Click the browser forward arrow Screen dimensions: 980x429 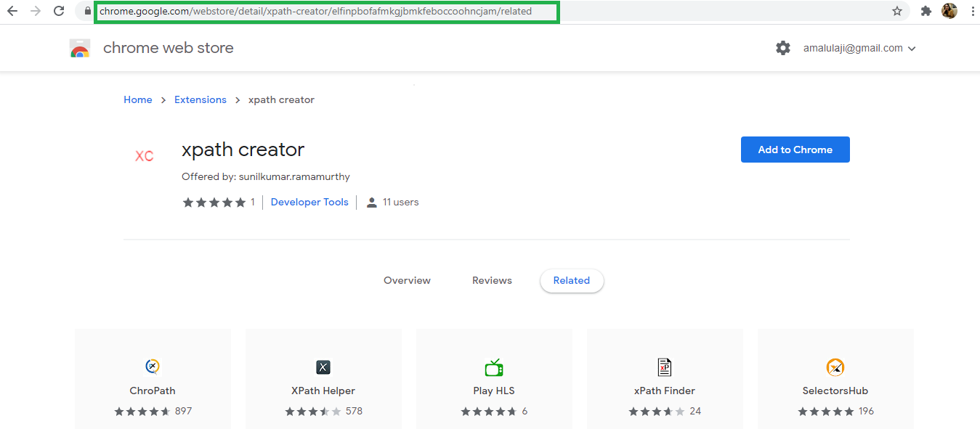coord(36,12)
